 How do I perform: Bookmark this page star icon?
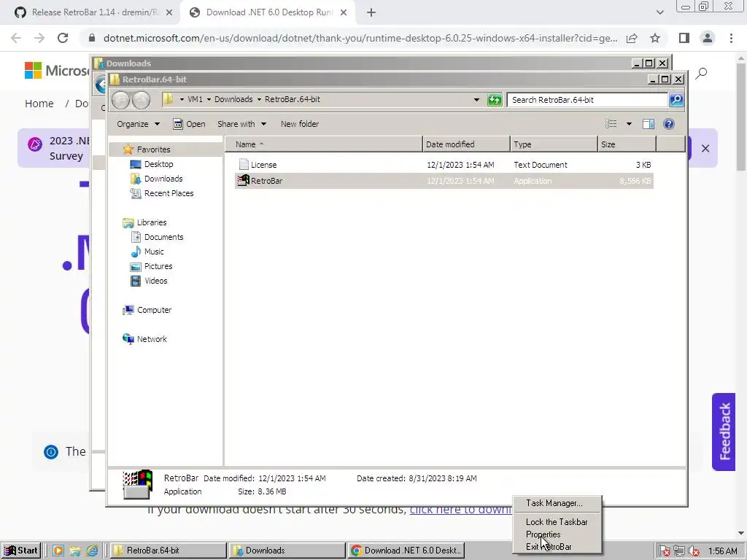click(655, 38)
